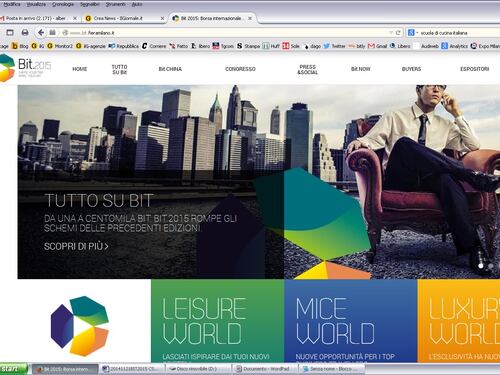Open ESPOSITORI navigation item
Viewport: 500px width, 375px height.
point(474,69)
